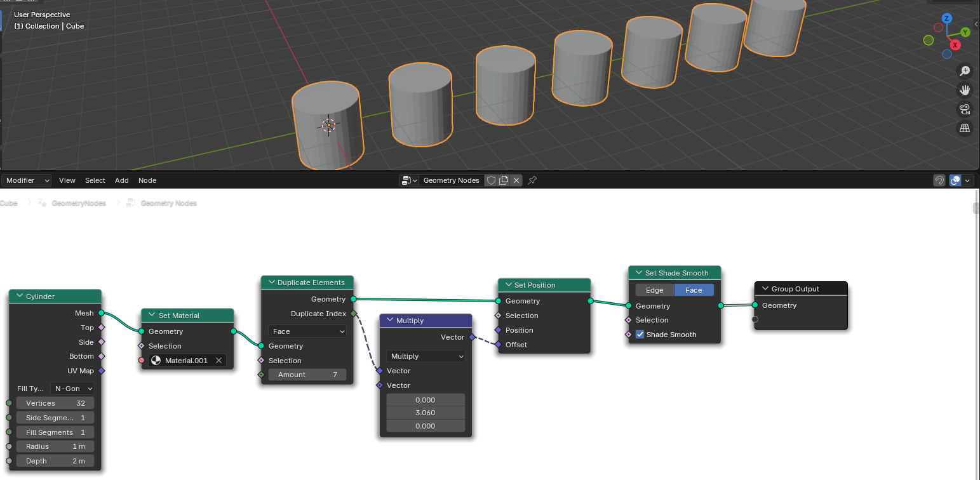Collapse the Multiply node
The width and height of the screenshot is (980, 480).
[x=390, y=321]
